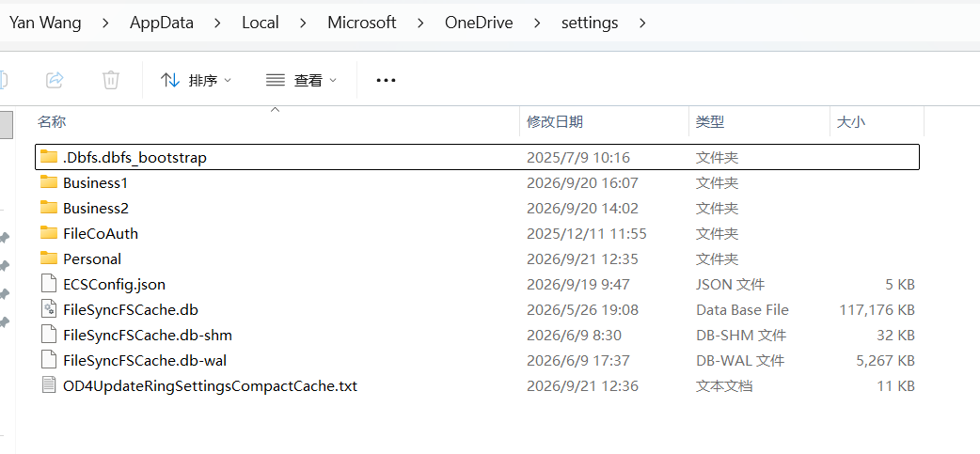Expand the chevron after settings

pos(641,23)
